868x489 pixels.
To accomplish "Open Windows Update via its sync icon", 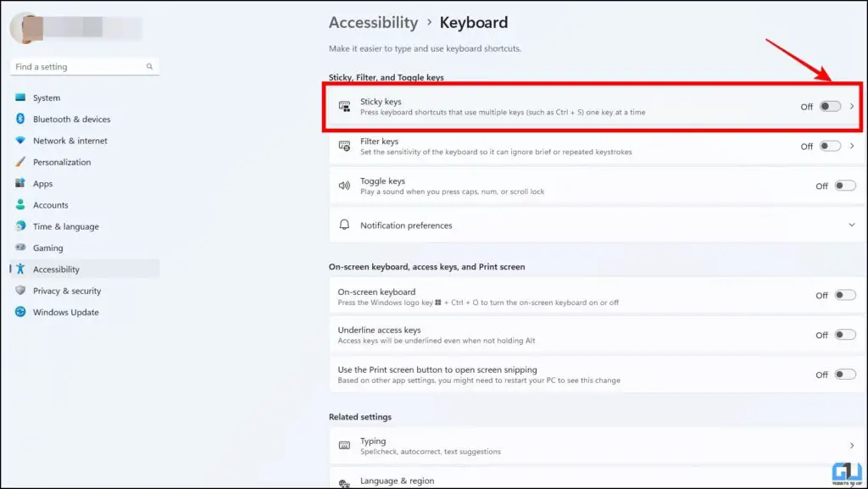I will point(20,312).
